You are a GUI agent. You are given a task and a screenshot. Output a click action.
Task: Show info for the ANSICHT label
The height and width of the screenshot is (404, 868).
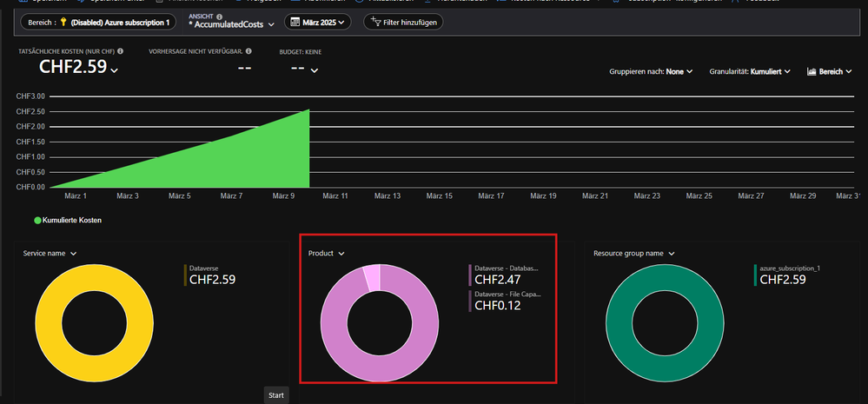[219, 17]
